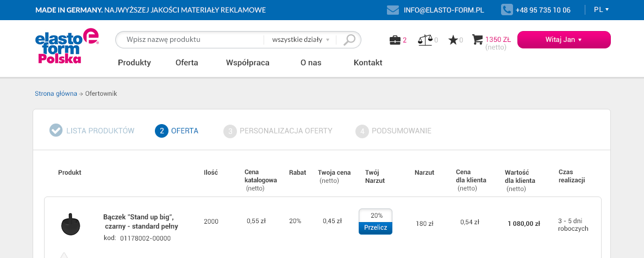Click the Elasto Form Polska logo
The width and height of the screenshot is (644, 258).
tap(67, 46)
